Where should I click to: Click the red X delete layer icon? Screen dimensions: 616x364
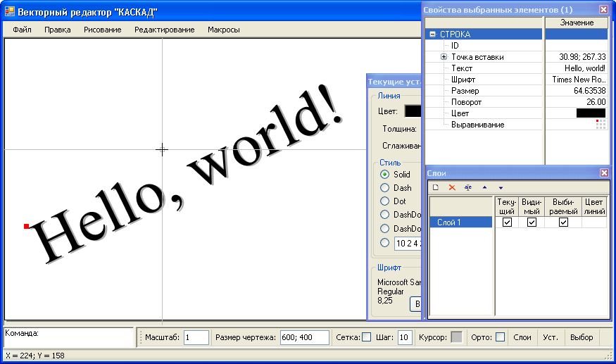point(452,187)
